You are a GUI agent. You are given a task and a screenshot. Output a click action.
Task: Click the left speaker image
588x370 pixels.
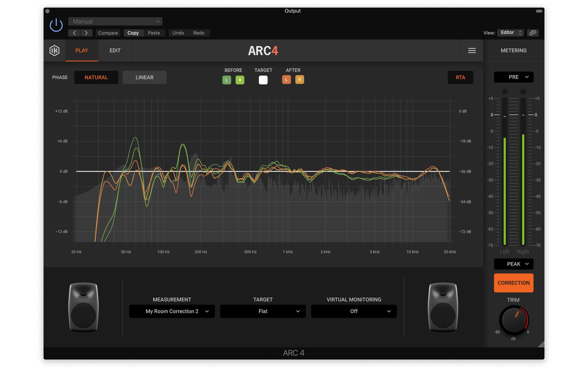click(83, 307)
